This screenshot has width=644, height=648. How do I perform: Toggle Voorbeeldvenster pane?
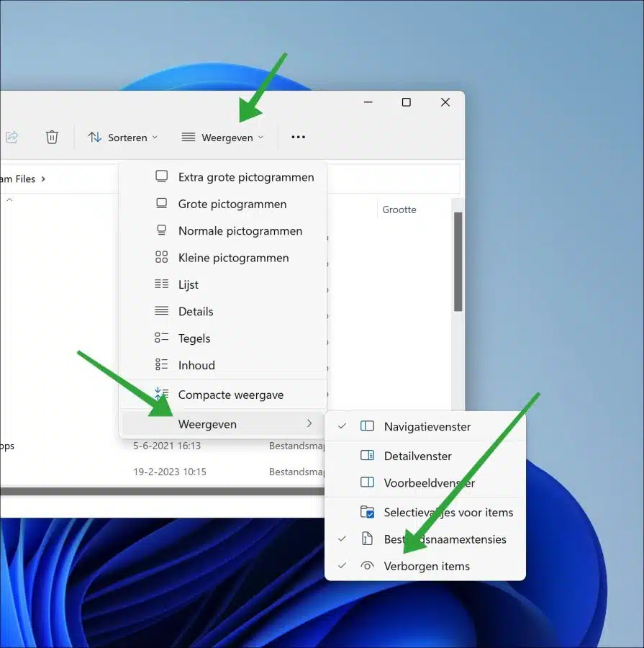425,482
